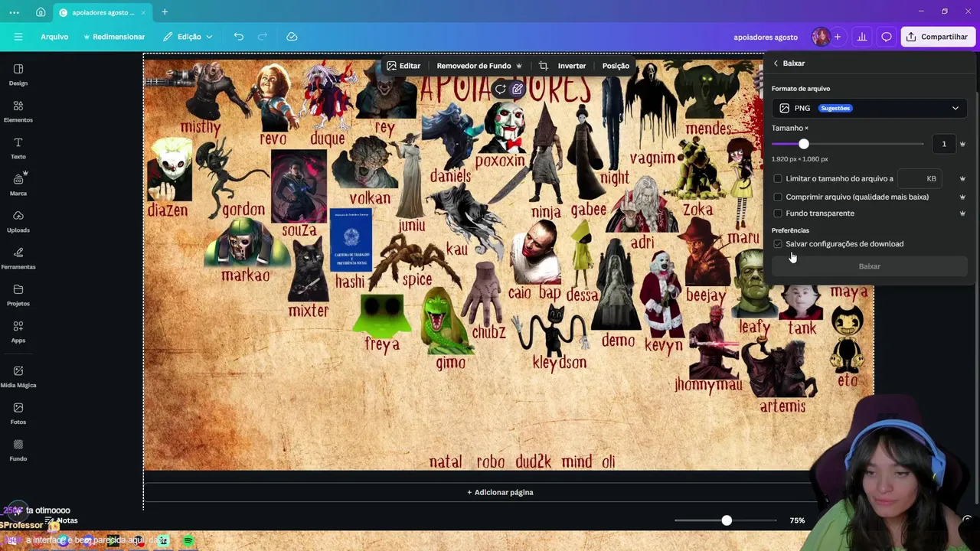
Task: Check the cloud save status icon
Action: coord(292,37)
